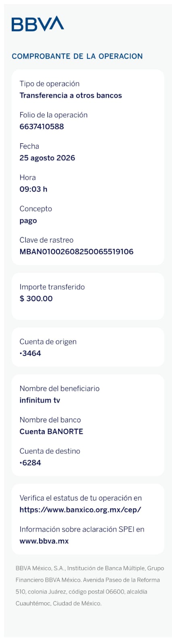Open the banxico.org.mx/cep link
The width and height of the screenshot is (172, 644).
(80, 510)
